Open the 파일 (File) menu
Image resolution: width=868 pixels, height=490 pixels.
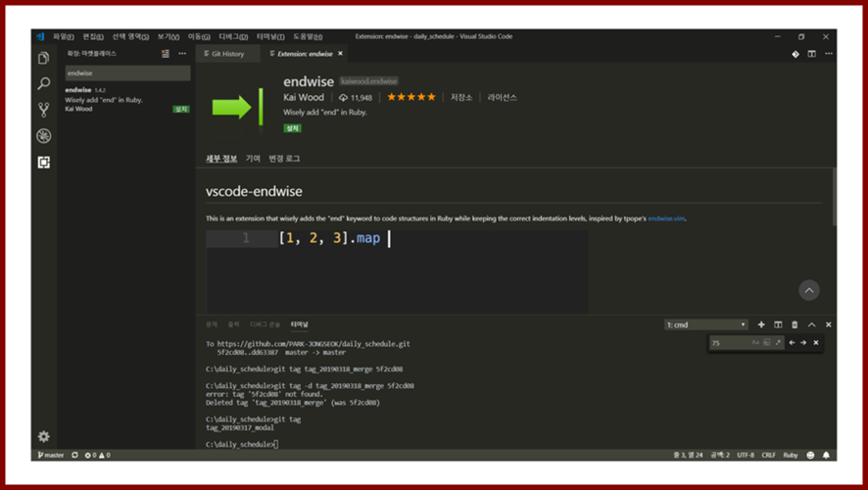63,36
